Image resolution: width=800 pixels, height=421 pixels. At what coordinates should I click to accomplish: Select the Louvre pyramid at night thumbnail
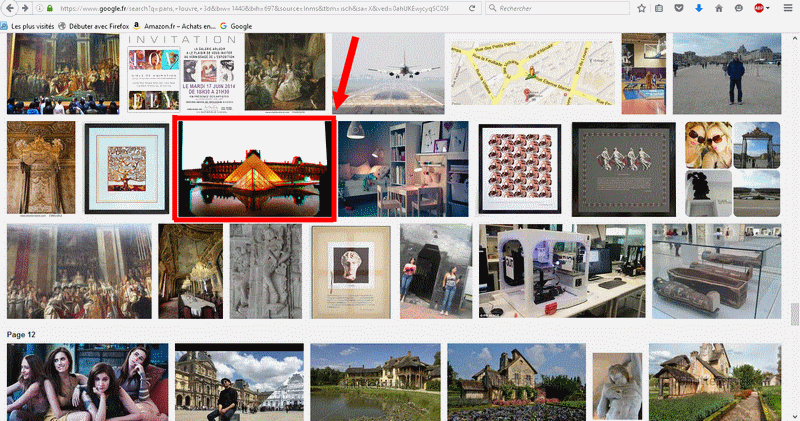255,168
